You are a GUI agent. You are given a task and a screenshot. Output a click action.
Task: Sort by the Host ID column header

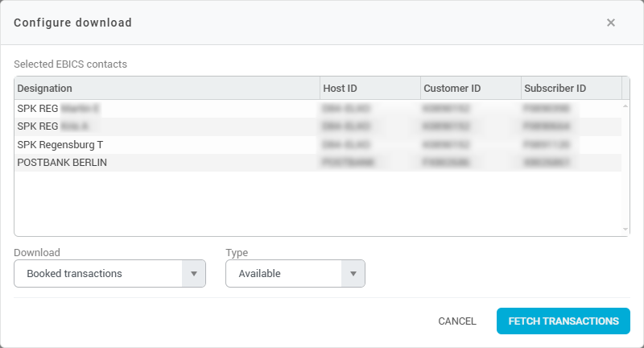[x=369, y=88]
